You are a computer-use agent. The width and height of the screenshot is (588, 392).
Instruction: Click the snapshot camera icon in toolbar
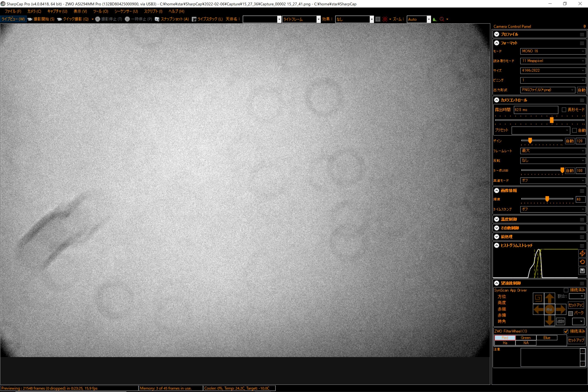157,19
